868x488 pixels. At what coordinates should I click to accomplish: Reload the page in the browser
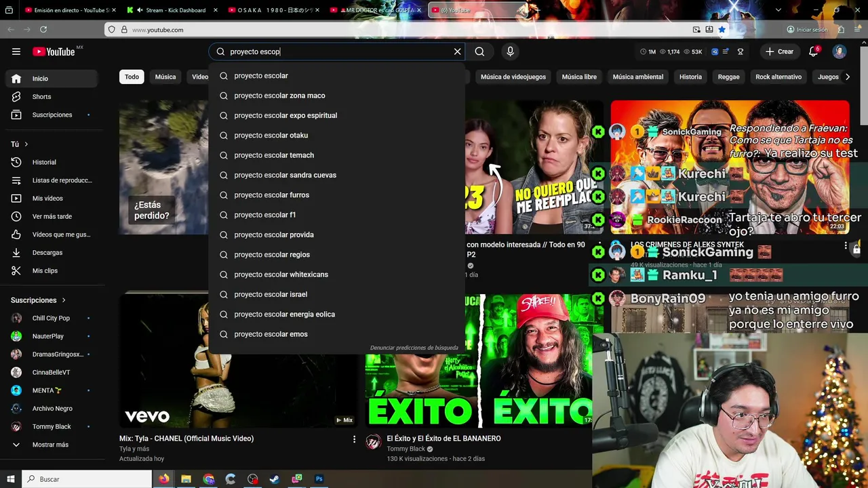tap(43, 30)
